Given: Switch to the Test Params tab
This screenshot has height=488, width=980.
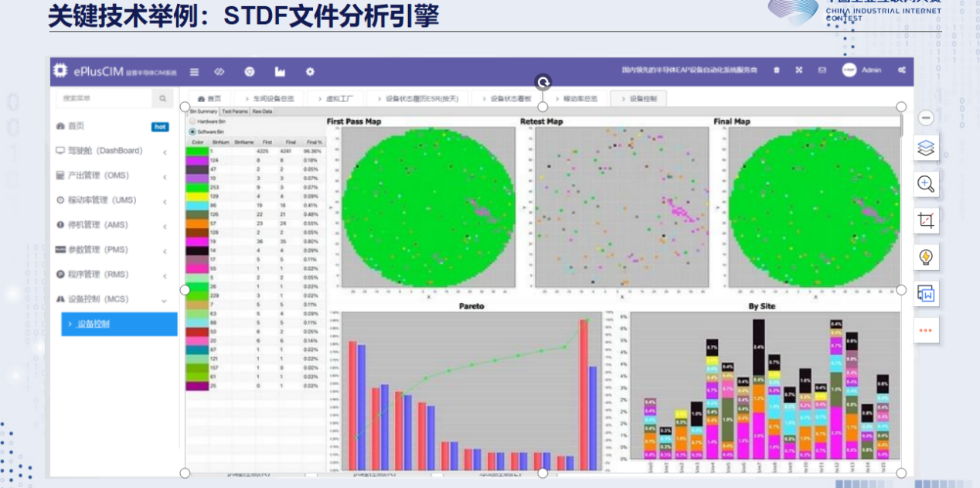Looking at the screenshot, I should [x=234, y=111].
